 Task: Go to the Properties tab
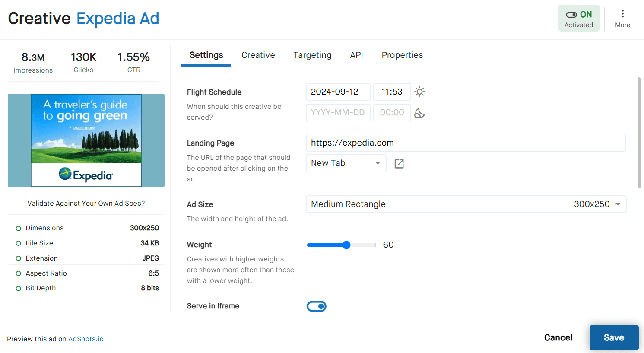point(402,55)
